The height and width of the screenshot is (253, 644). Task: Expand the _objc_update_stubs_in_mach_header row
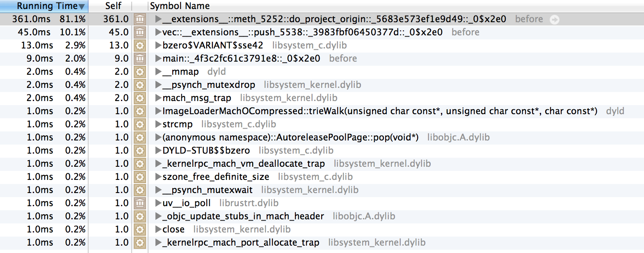pyautogui.click(x=158, y=216)
